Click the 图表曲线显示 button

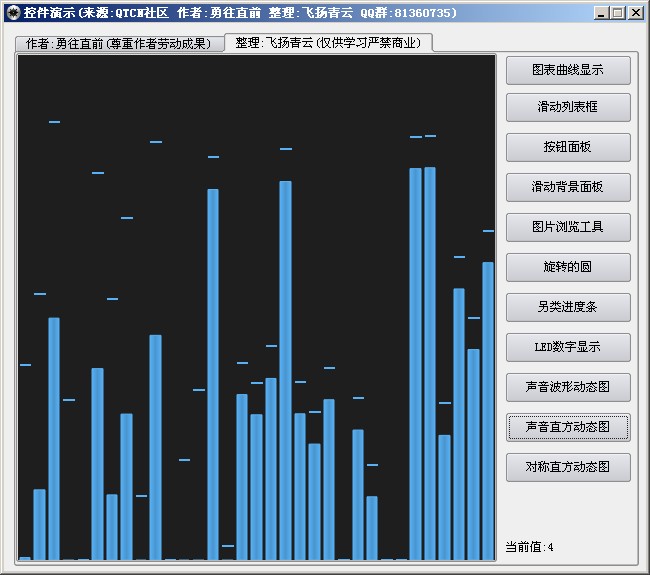coord(568,70)
